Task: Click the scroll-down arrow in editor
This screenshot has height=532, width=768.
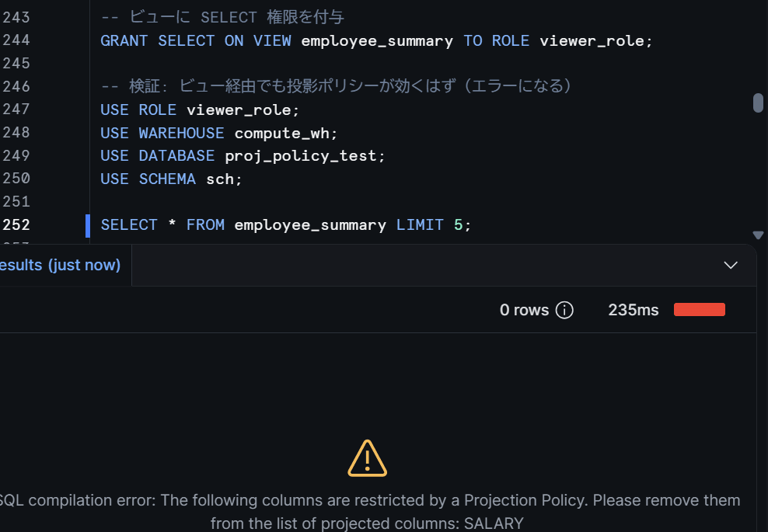Action: 758,235
